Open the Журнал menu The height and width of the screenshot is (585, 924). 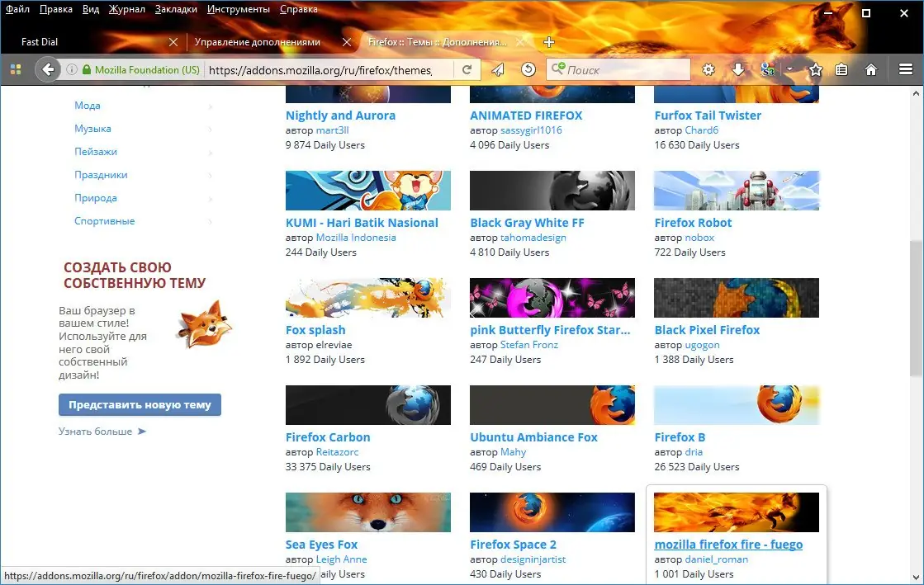(126, 9)
